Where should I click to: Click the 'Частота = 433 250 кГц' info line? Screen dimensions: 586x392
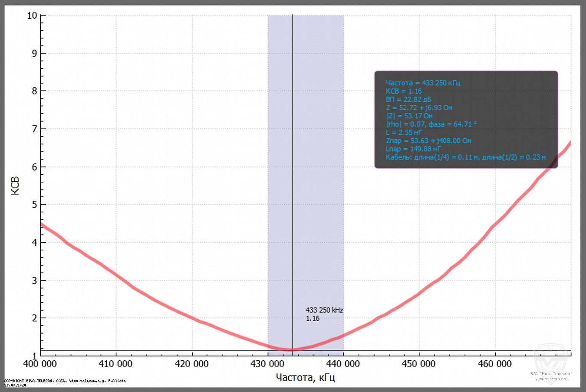(422, 83)
